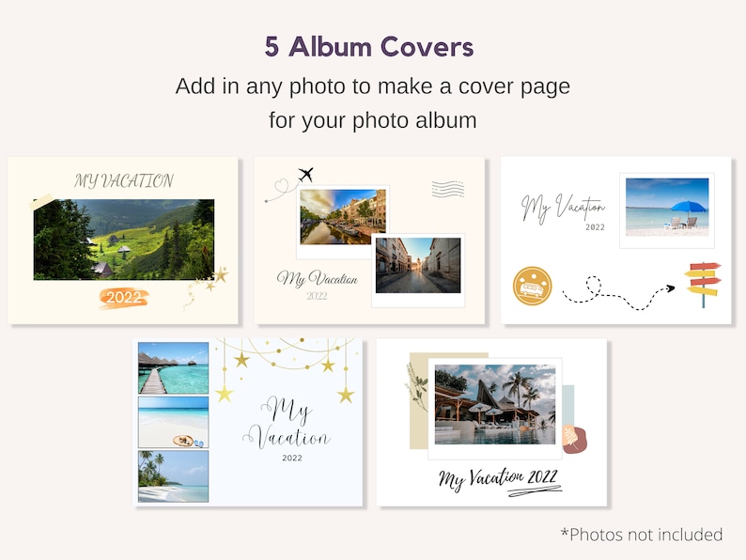Select the palm tree beach photo
This screenshot has width=746, height=560.
[173, 476]
